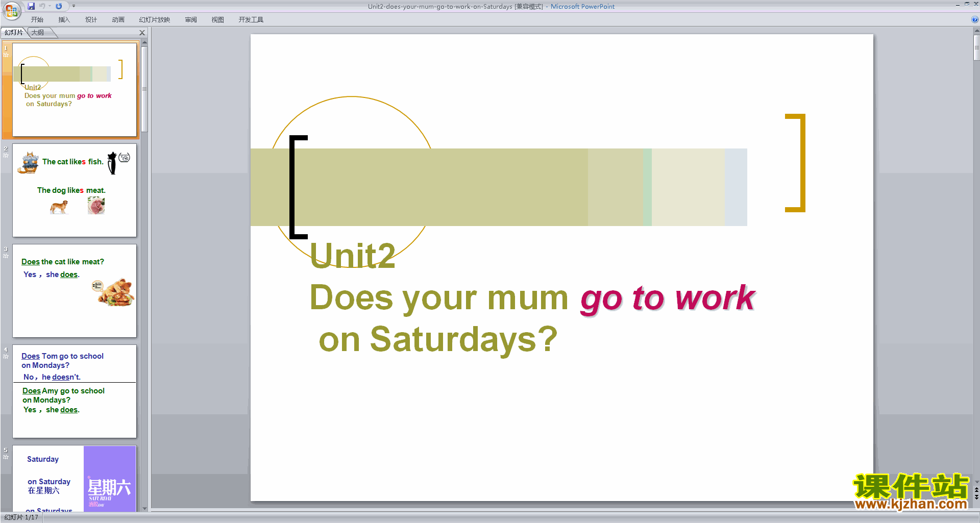Click the main editor scrollbar thumb

976,48
